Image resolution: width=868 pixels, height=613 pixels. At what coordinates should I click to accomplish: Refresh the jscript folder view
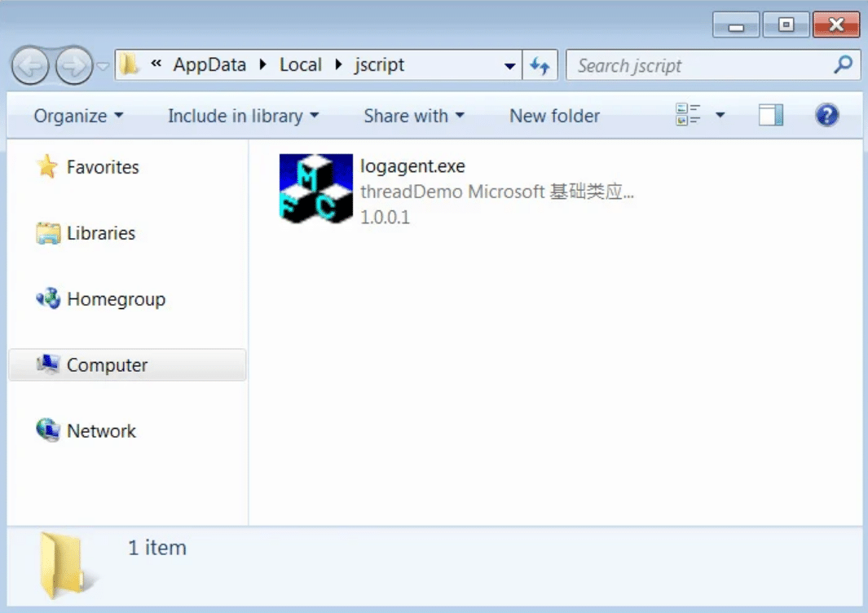tap(540, 66)
